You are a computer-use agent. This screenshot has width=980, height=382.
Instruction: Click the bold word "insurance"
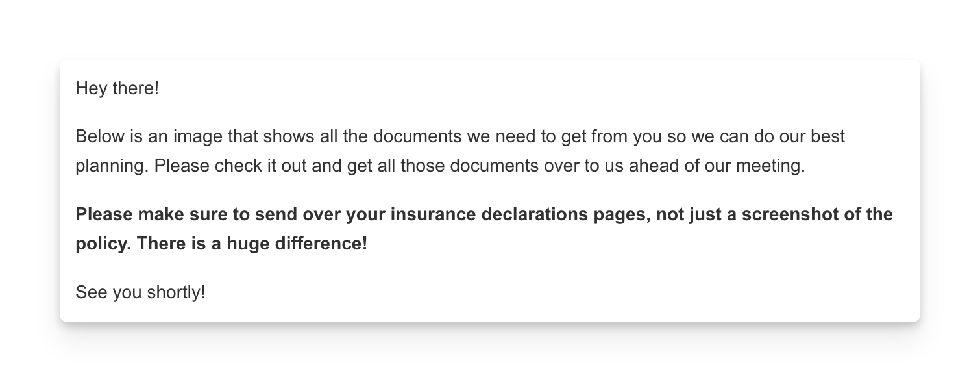click(433, 214)
